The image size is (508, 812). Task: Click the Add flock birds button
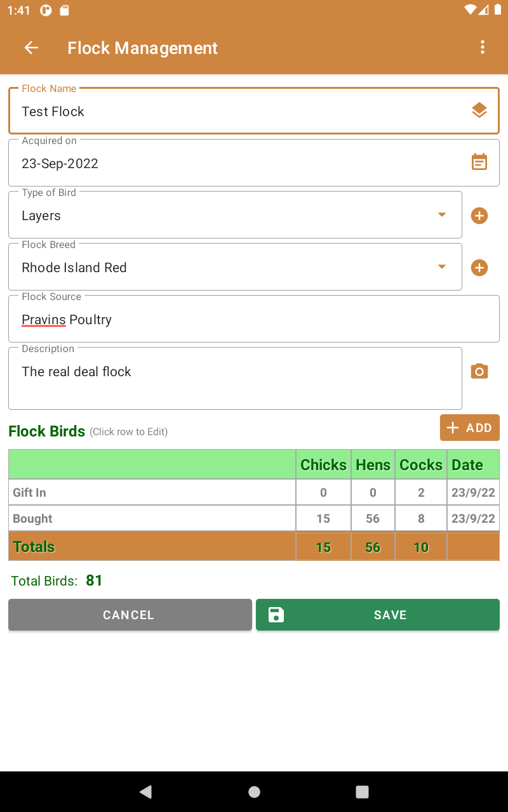click(470, 428)
